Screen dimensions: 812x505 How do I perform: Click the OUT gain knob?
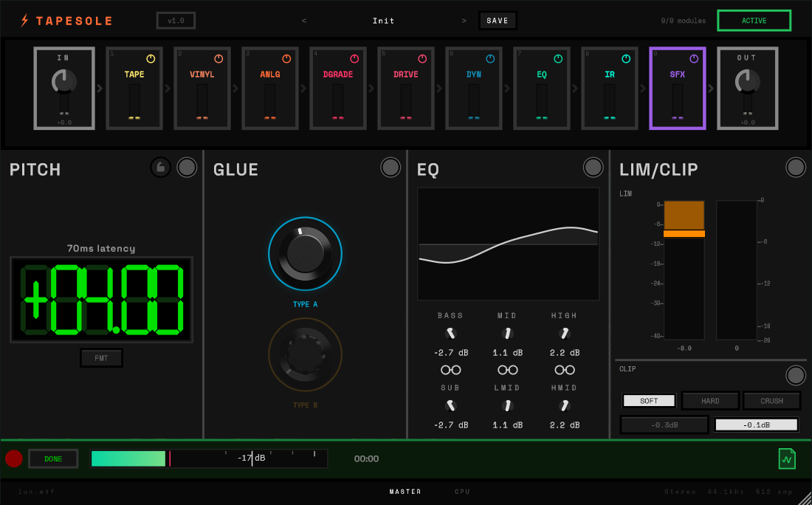pyautogui.click(x=747, y=81)
